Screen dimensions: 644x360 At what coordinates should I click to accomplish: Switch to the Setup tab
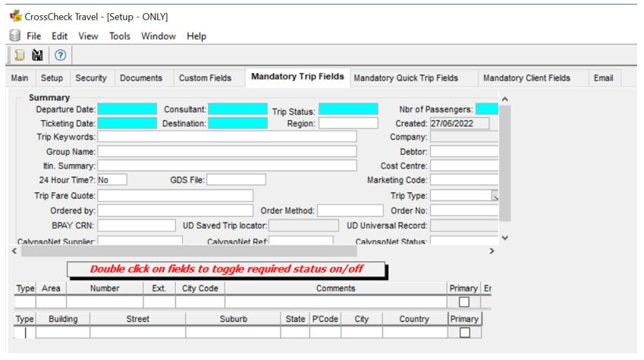click(x=52, y=78)
